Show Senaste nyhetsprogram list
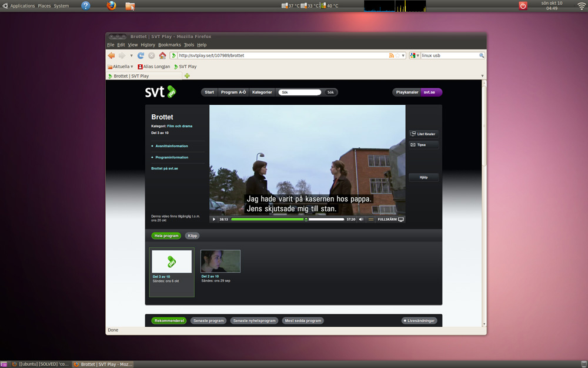This screenshot has height=368, width=588. [x=255, y=321]
